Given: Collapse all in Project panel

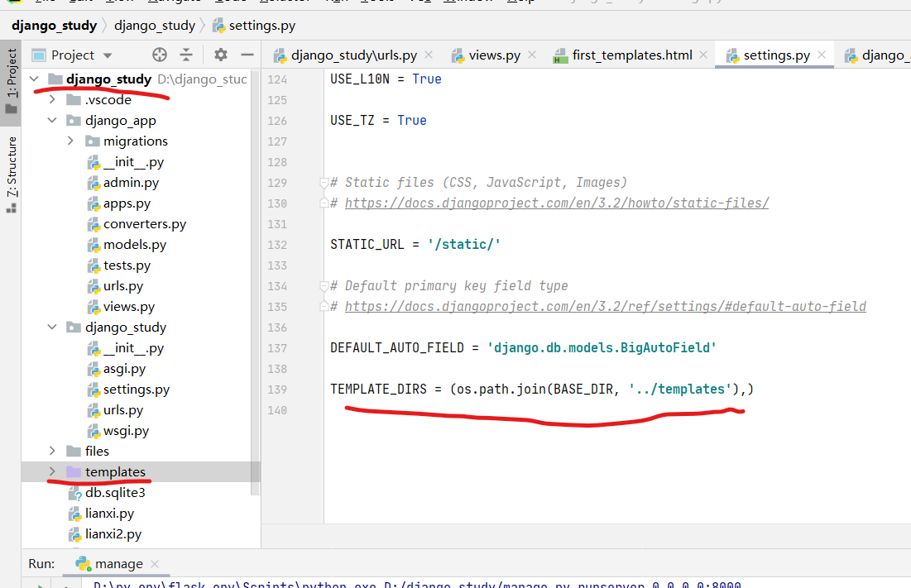Looking at the screenshot, I should pyautogui.click(x=186, y=55).
